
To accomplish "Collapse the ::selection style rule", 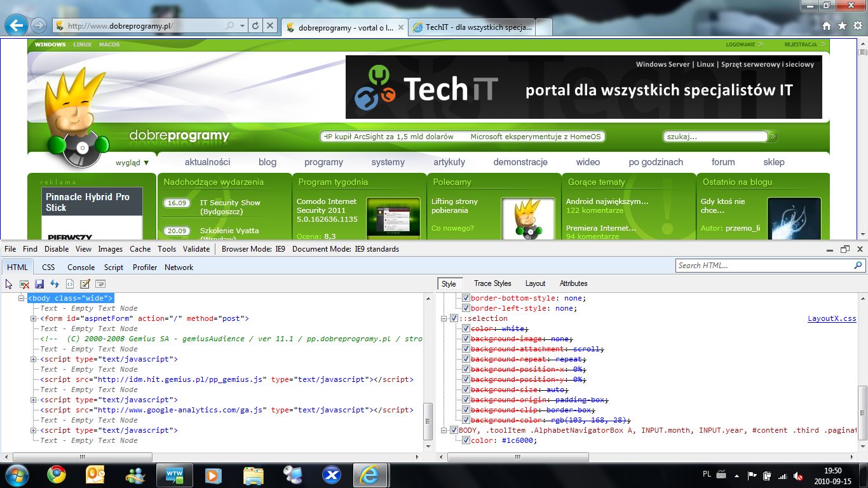I will (x=444, y=318).
